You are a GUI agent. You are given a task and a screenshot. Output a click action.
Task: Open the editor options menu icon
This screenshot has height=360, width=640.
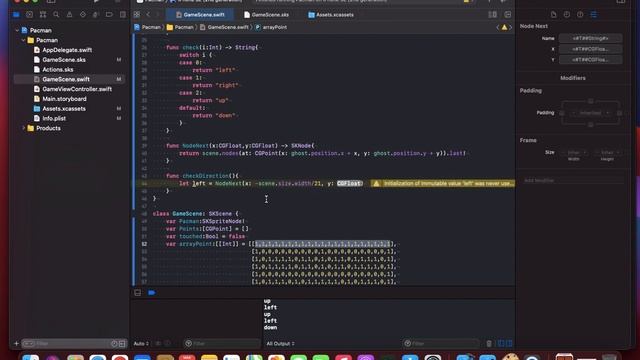tap(493, 15)
